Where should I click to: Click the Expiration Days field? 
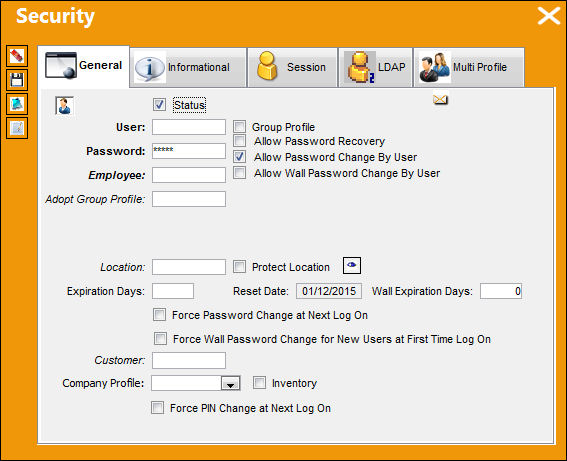173,291
